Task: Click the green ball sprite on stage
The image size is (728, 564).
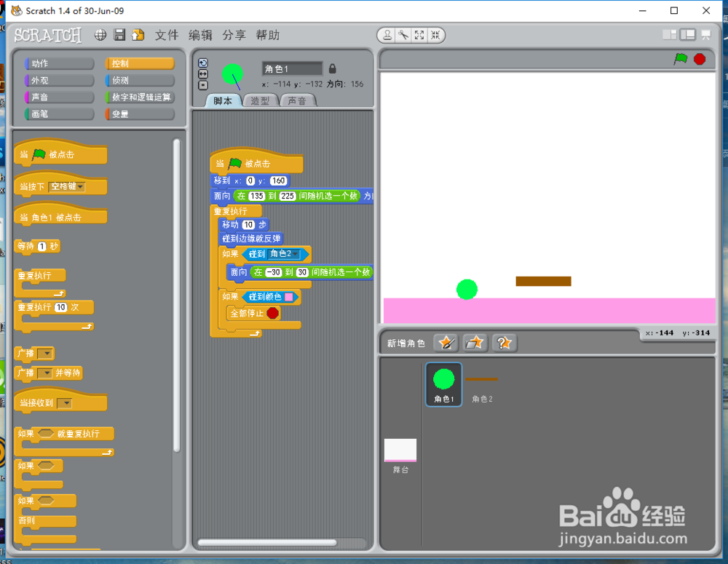Action: tap(467, 289)
